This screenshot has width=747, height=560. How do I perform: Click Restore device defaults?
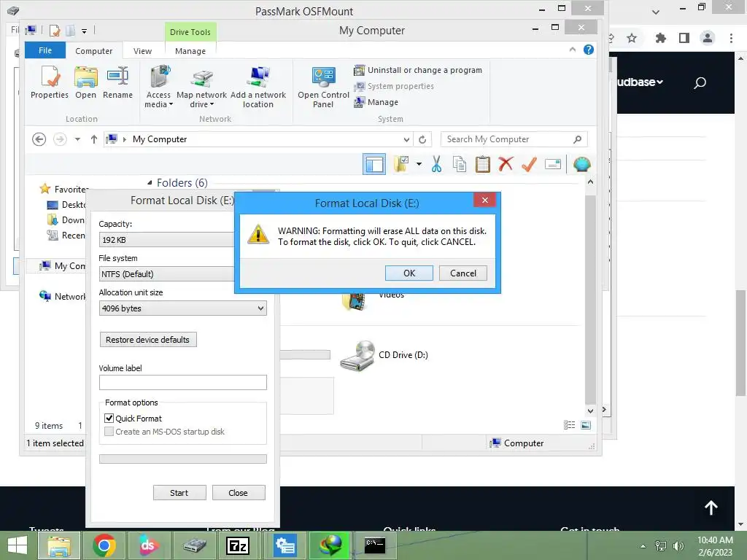click(x=147, y=340)
